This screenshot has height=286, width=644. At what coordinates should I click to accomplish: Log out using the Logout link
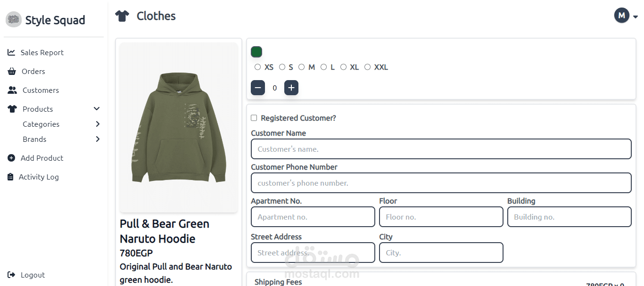click(33, 275)
